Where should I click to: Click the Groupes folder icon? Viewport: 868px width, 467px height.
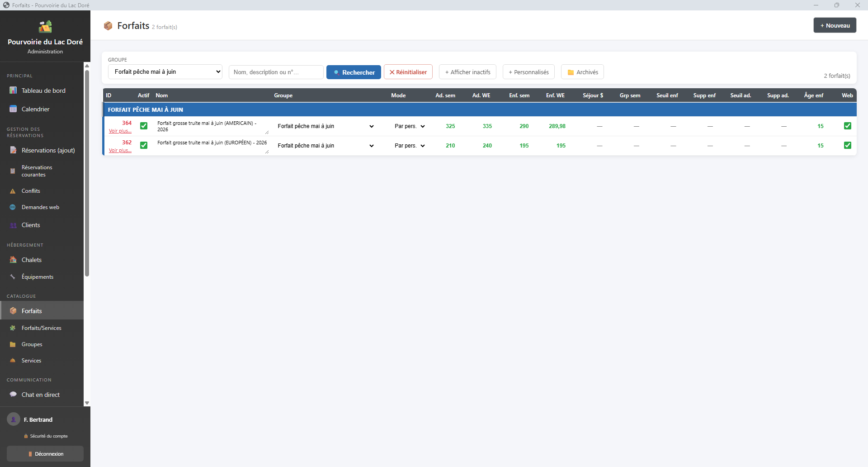pos(13,344)
